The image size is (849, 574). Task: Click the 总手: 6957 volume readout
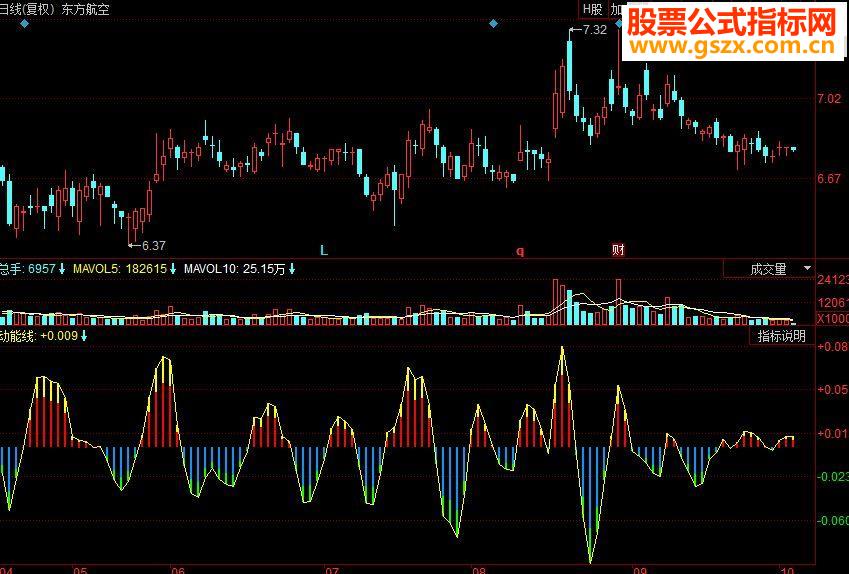click(28, 269)
